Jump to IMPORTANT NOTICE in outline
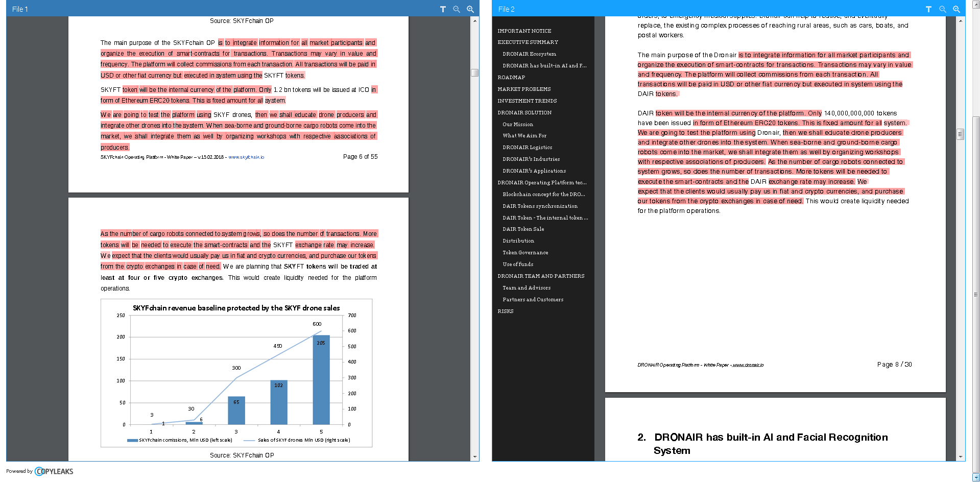This screenshot has height=482, width=980. pyautogui.click(x=524, y=31)
